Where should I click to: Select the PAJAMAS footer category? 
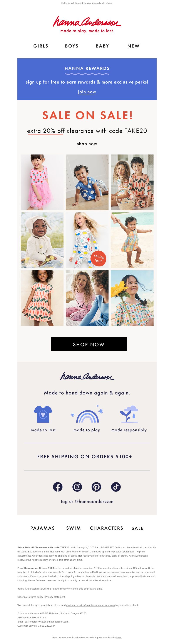click(x=43, y=528)
